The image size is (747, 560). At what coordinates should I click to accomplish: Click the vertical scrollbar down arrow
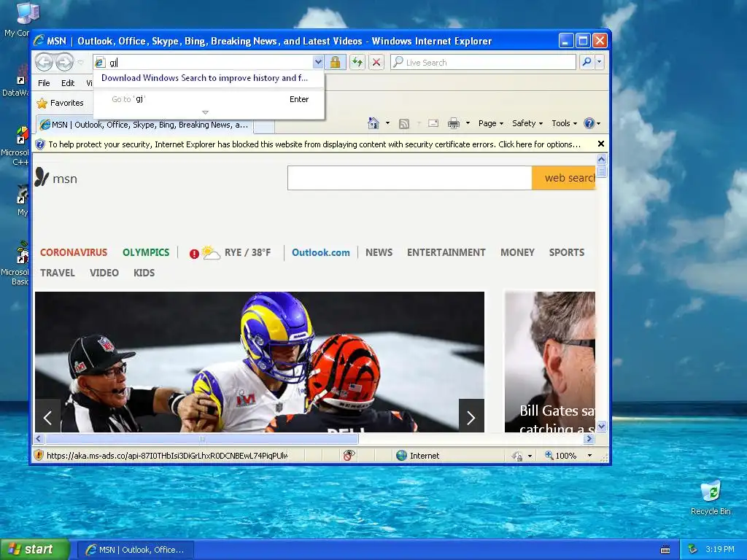[x=601, y=426]
